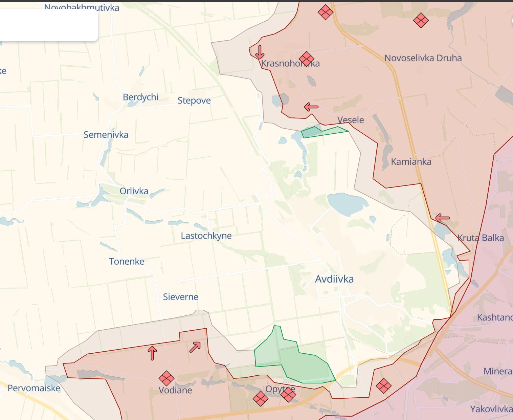Click the Tonenke village label

(126, 261)
